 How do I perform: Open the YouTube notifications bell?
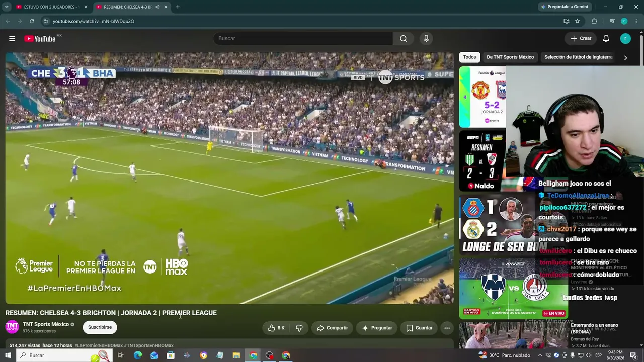tap(606, 39)
